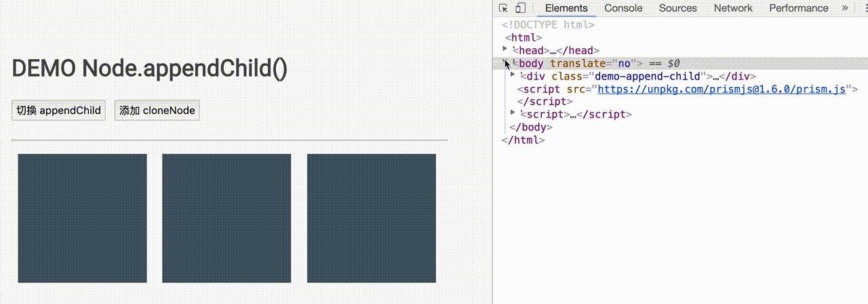The height and width of the screenshot is (304, 868).
Task: Click the first dark square box
Action: (x=82, y=218)
